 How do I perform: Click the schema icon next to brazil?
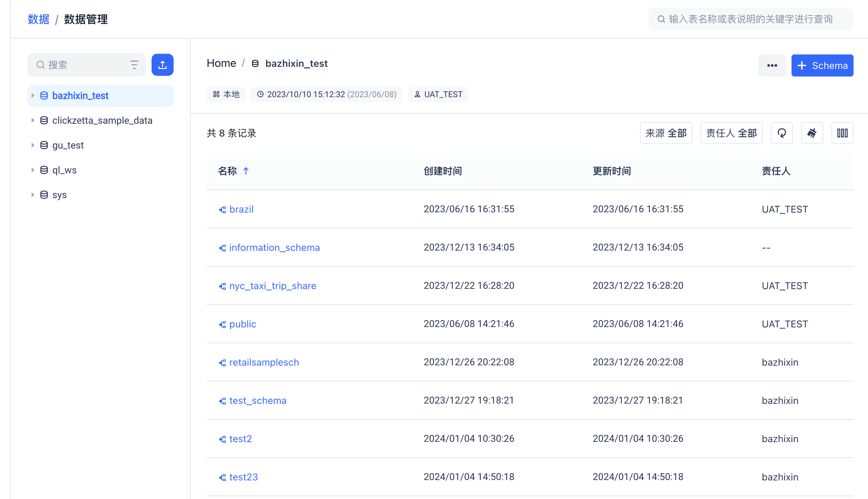coord(223,210)
